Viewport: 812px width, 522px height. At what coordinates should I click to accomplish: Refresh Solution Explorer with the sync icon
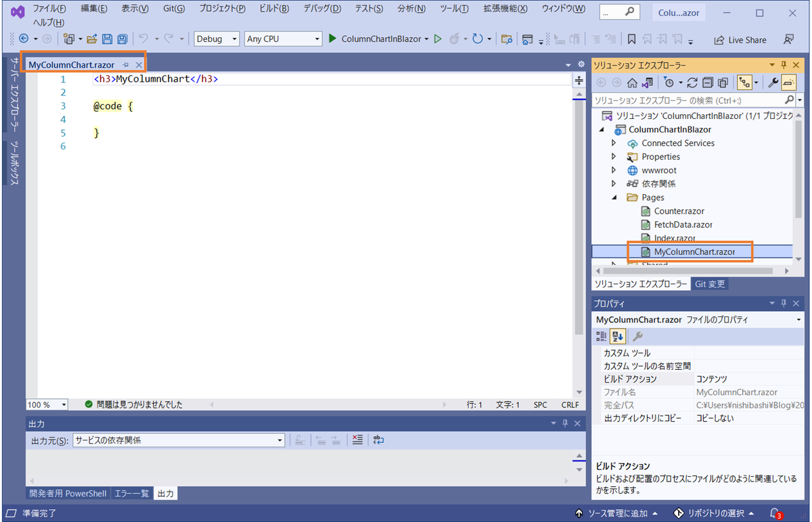(x=692, y=82)
